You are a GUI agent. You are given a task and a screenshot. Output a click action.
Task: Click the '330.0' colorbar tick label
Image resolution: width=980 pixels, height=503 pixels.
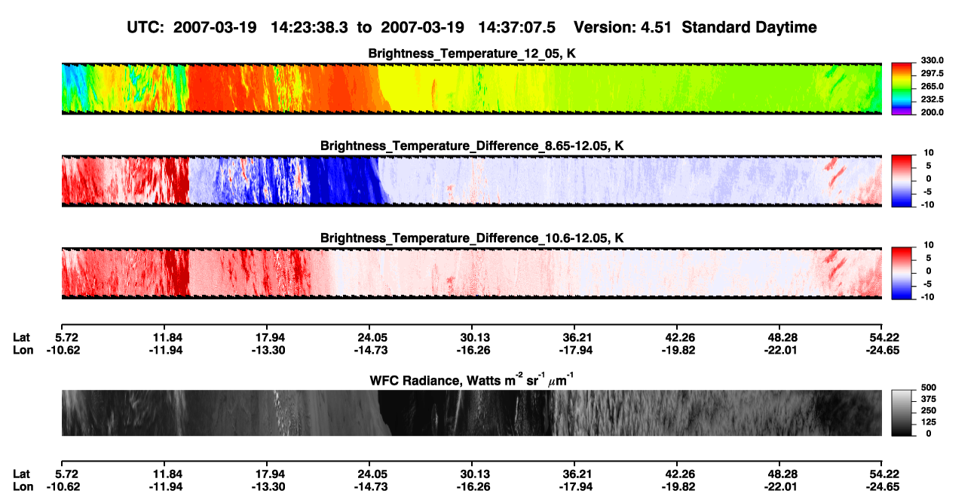(x=932, y=60)
